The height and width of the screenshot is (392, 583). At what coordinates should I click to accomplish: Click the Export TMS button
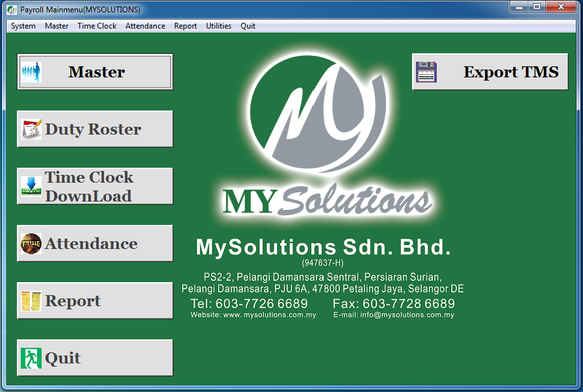(x=490, y=71)
